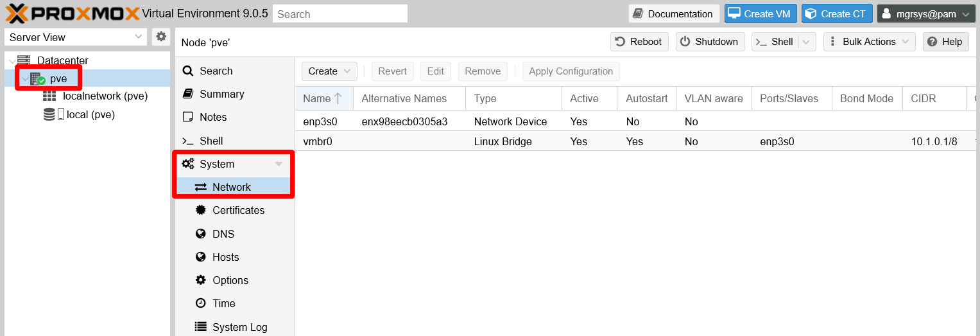Select the enp3s0 row name cell
This screenshot has height=336, width=980.
[x=320, y=121]
